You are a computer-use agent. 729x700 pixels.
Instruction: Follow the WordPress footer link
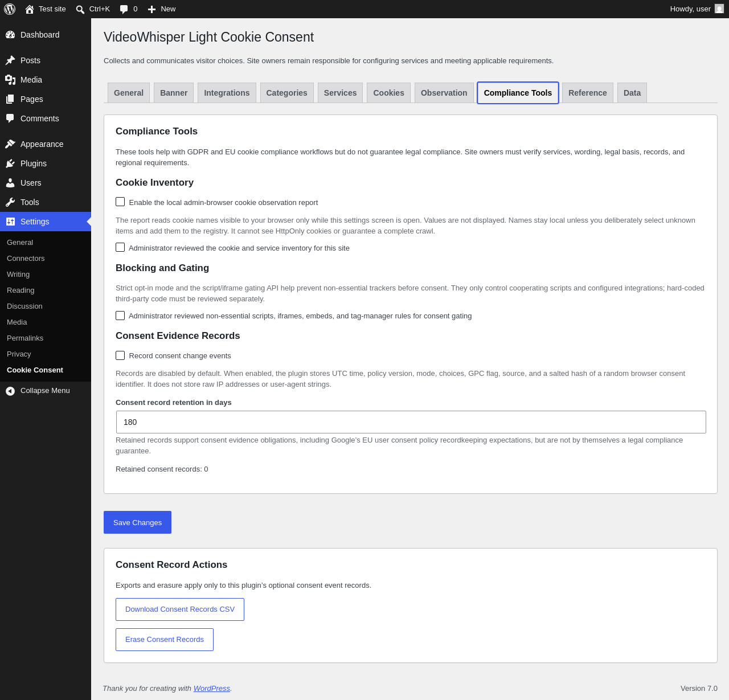[212, 689]
